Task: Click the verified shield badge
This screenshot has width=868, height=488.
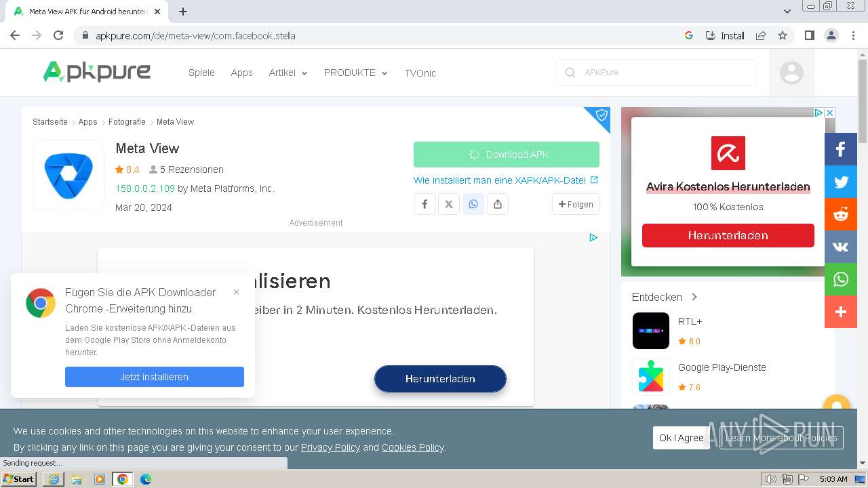Action: (601, 116)
